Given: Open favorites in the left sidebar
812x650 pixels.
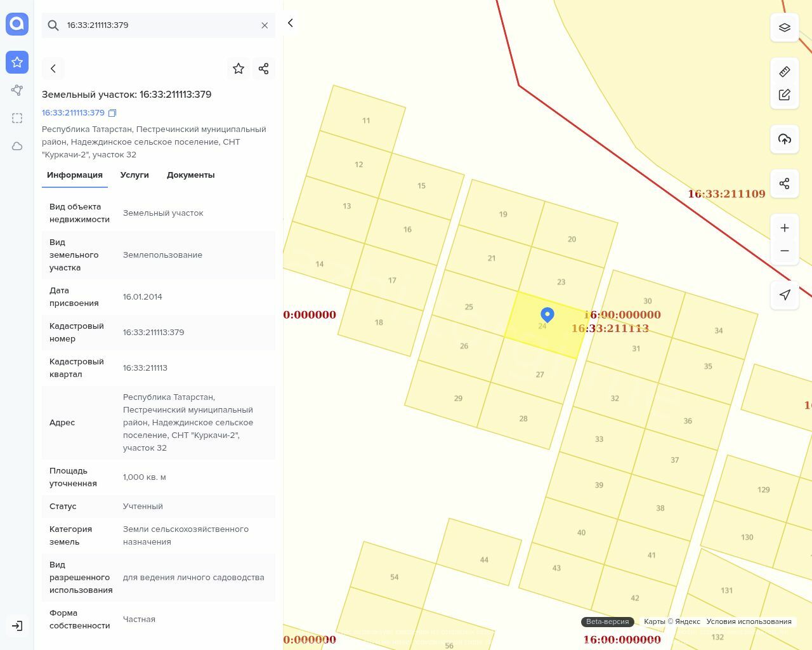Looking at the screenshot, I should click(17, 62).
